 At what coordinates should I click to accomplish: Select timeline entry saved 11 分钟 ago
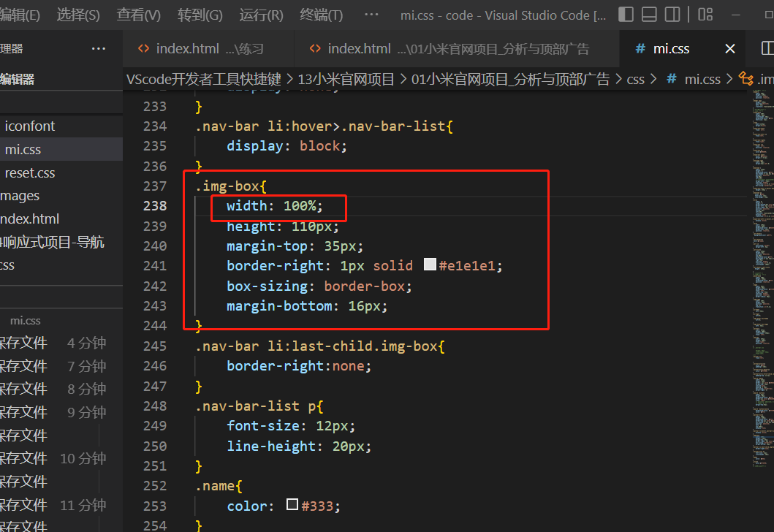[x=61, y=505]
